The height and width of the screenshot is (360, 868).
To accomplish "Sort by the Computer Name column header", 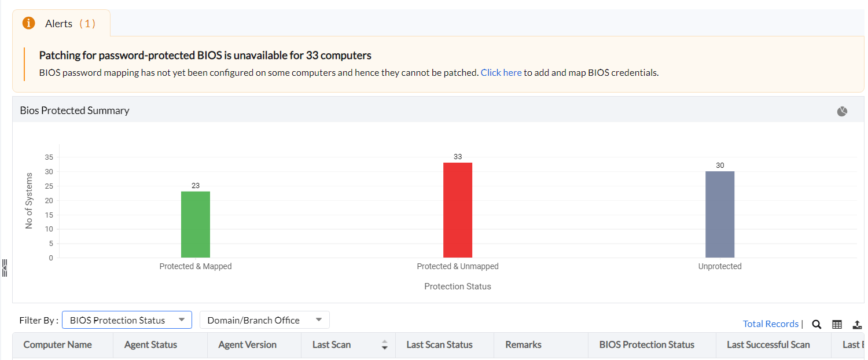I will click(x=57, y=345).
